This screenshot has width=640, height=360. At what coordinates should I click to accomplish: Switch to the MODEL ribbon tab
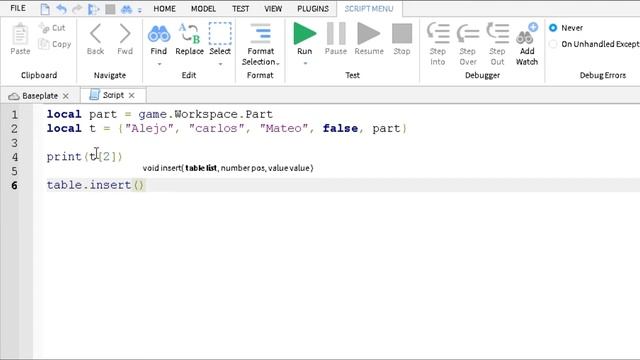[x=203, y=9]
